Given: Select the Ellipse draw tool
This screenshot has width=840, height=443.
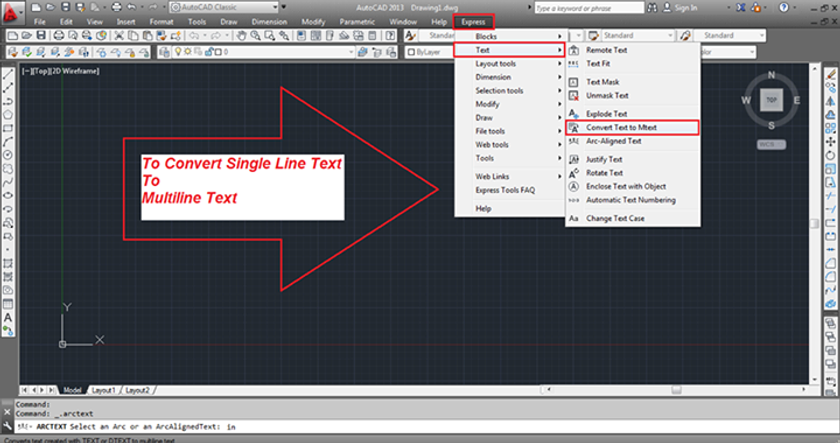Looking at the screenshot, I should [x=8, y=196].
